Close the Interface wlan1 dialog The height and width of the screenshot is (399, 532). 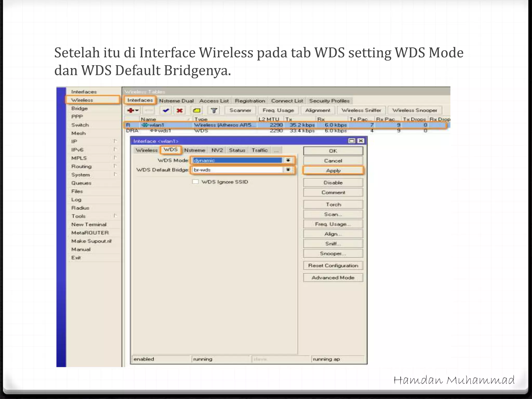point(361,141)
